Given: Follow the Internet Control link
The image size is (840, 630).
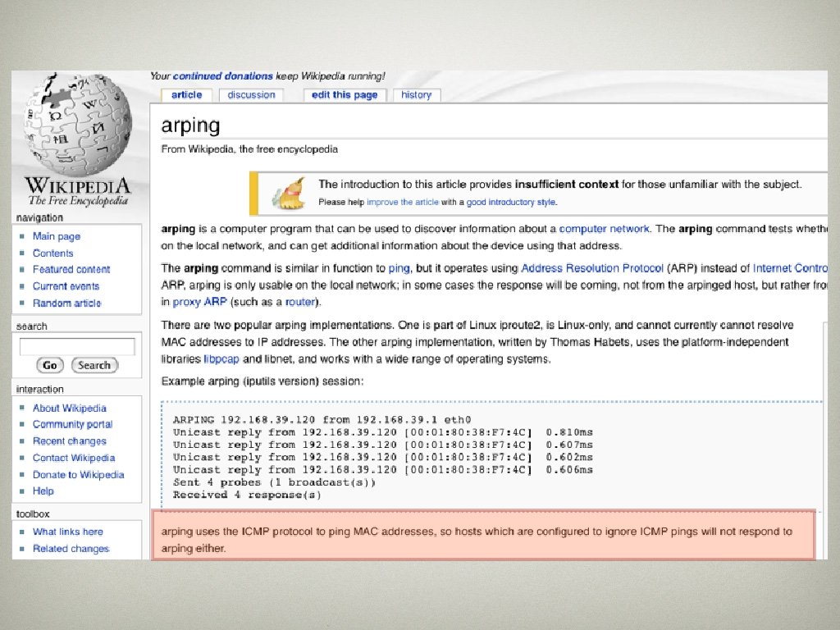Looking at the screenshot, I should [x=790, y=268].
